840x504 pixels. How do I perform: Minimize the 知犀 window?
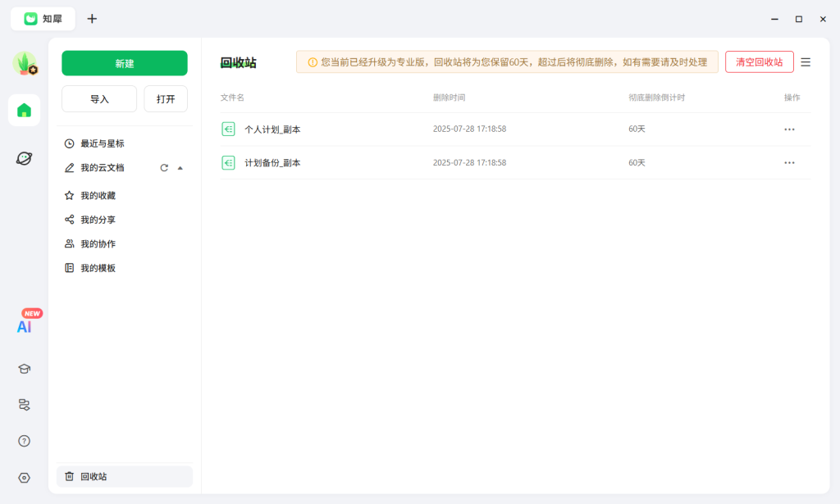pyautogui.click(x=774, y=19)
